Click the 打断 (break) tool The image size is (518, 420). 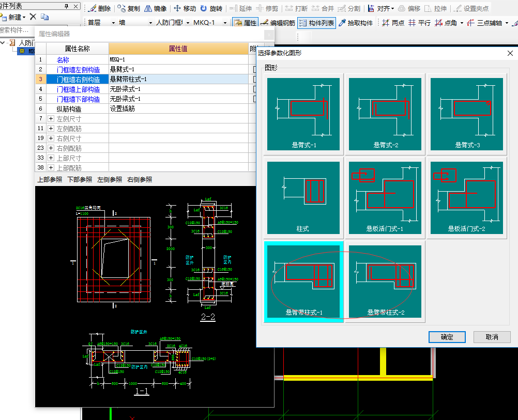(296, 9)
